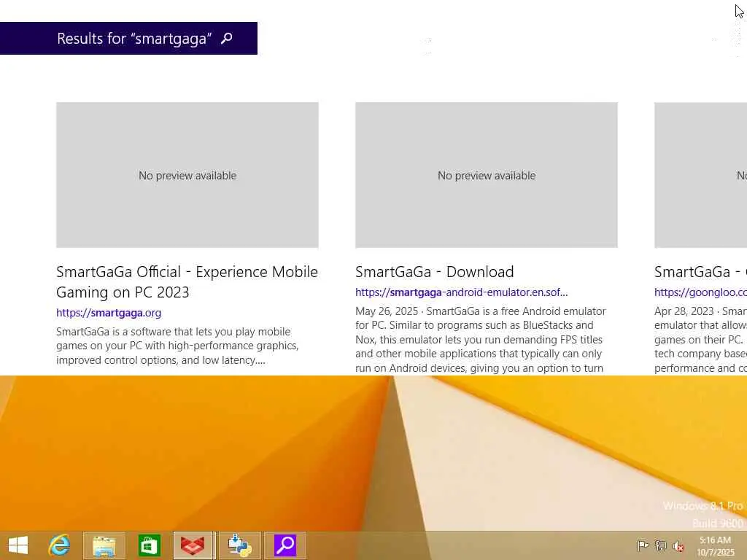Open the Python installer taskbar icon
Viewport: 747px width, 560px height.
tap(240, 545)
